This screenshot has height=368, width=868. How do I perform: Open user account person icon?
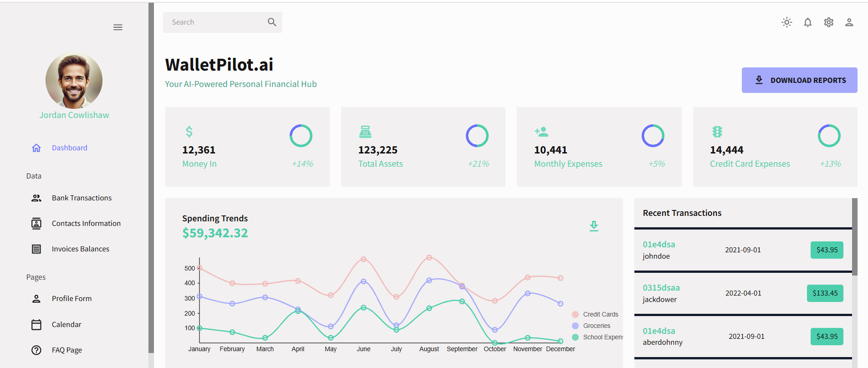849,22
